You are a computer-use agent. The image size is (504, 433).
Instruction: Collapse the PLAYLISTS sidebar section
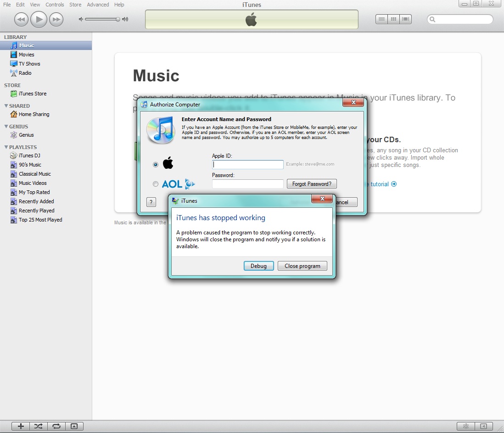point(6,147)
